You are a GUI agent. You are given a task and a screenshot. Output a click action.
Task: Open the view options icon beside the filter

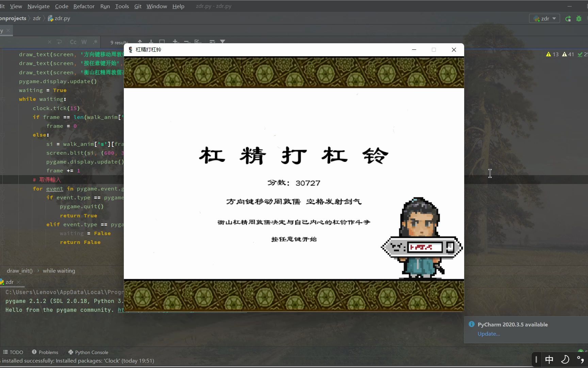pos(212,42)
